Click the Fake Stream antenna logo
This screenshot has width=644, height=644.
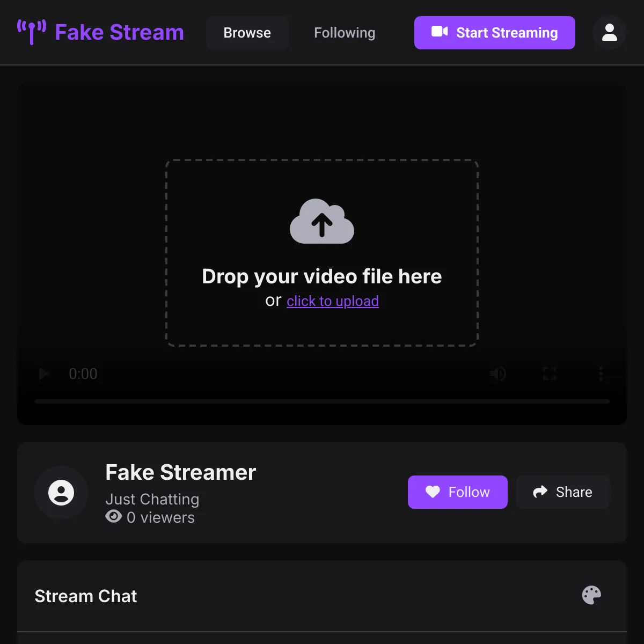click(32, 32)
